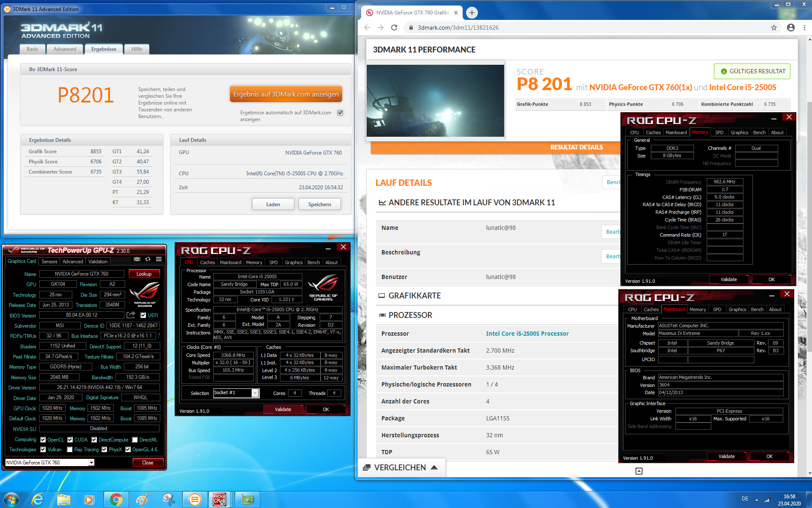The width and height of the screenshot is (812, 508).
Task: Toggle automatic upload of results to 3DMark.com
Action: click(x=340, y=113)
